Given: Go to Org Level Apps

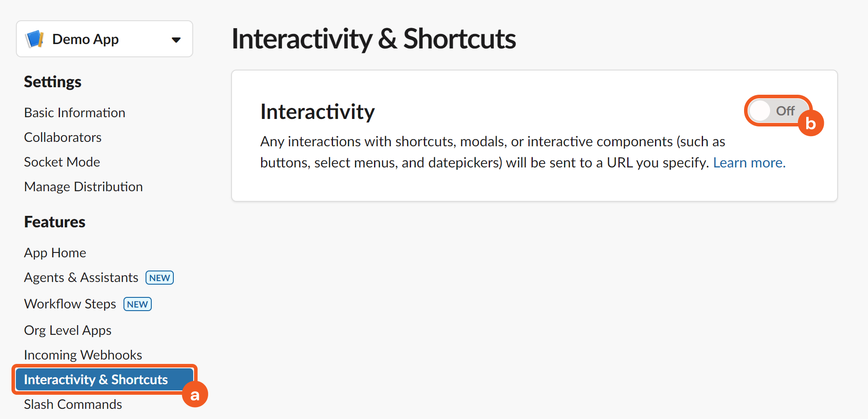Looking at the screenshot, I should (x=67, y=330).
